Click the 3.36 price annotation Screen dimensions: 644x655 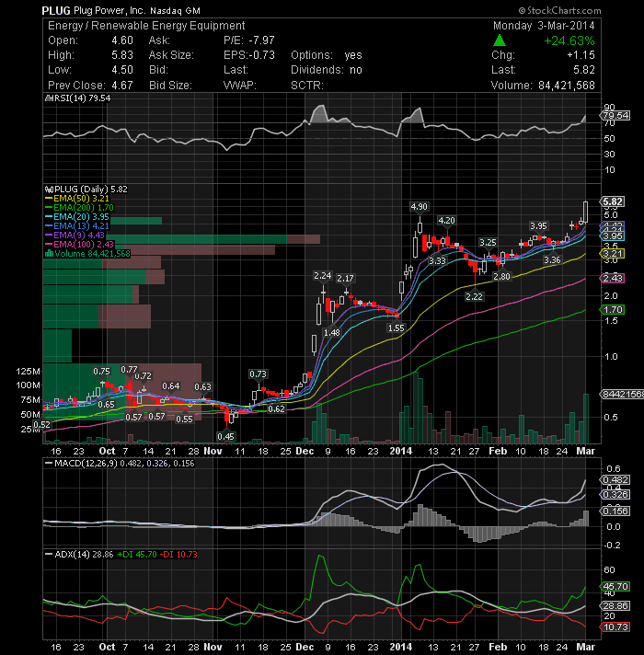pyautogui.click(x=552, y=259)
